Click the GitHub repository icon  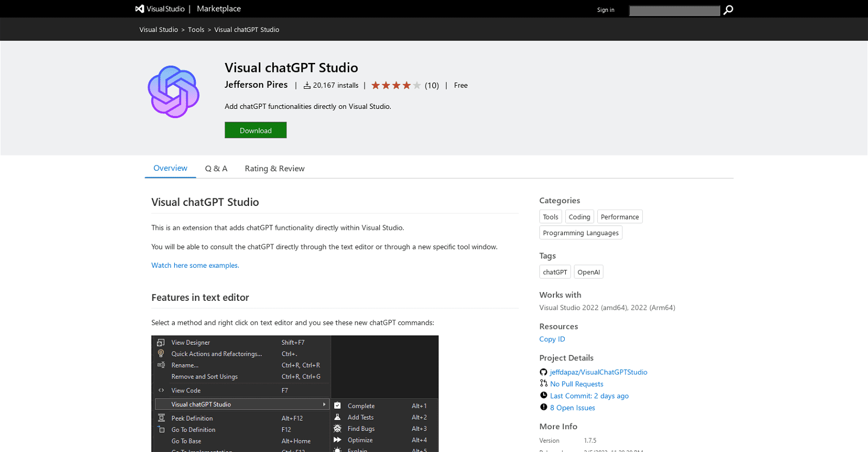click(544, 372)
